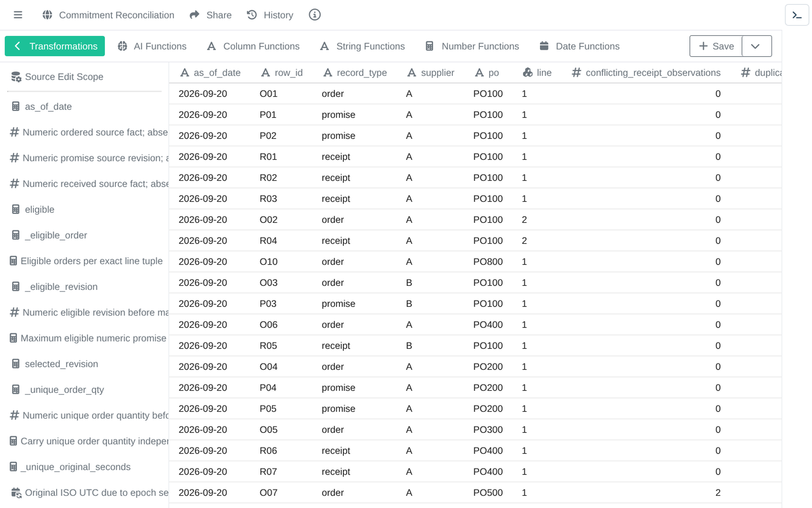
Task: Click the icon beside Original ISO UTC step
Action: [x=16, y=492]
